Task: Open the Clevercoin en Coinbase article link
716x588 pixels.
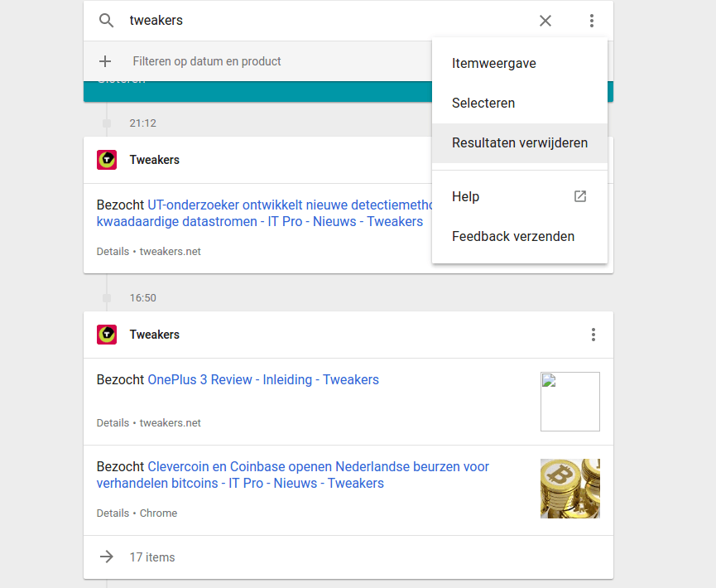Action: (x=318, y=467)
